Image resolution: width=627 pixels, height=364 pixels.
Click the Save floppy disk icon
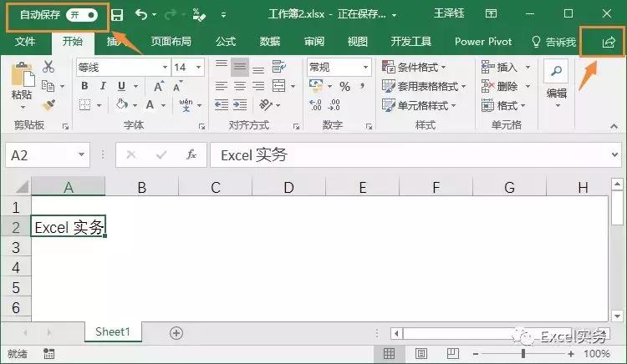[x=117, y=15]
